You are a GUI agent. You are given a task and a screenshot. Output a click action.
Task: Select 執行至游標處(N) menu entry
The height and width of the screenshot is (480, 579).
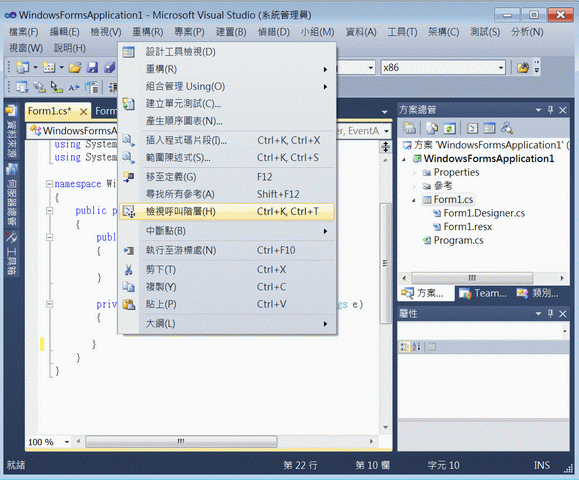pos(227,250)
